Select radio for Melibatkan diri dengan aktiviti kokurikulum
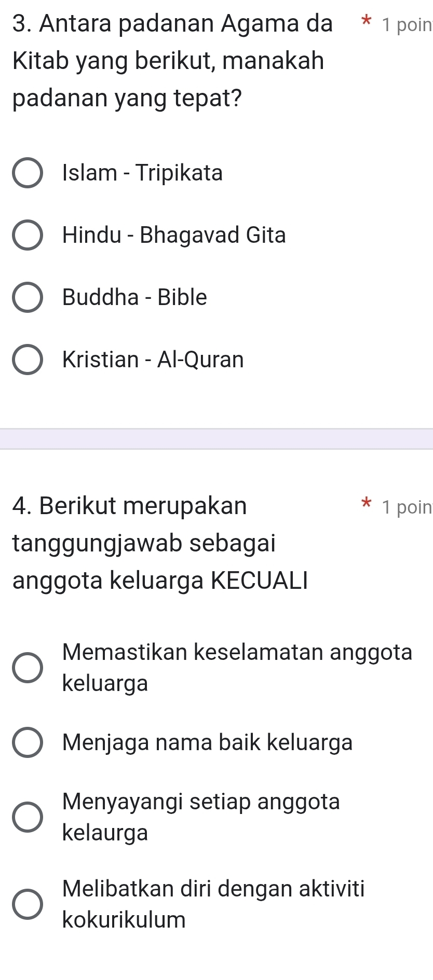Image resolution: width=433 pixels, height=980 pixels. (x=28, y=904)
